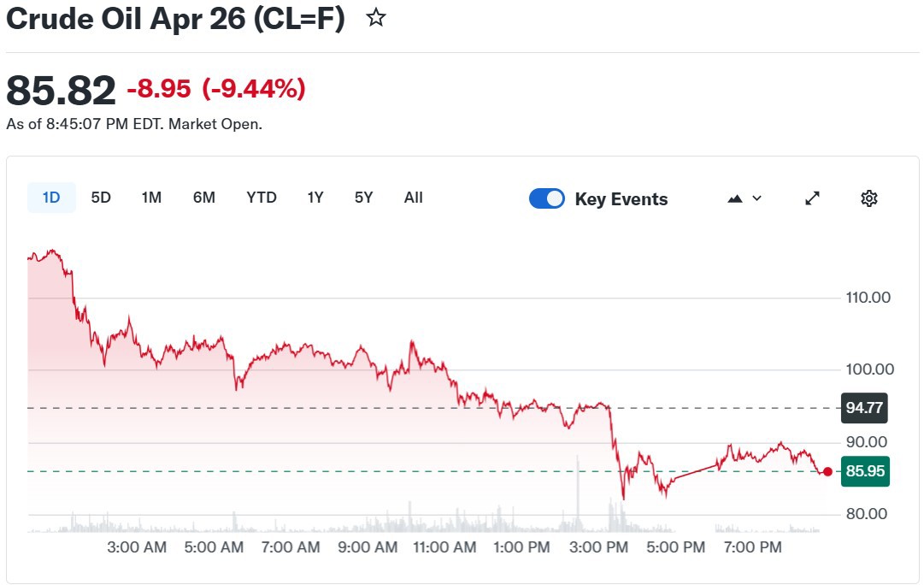Click the Key Events label

pyautogui.click(x=621, y=199)
